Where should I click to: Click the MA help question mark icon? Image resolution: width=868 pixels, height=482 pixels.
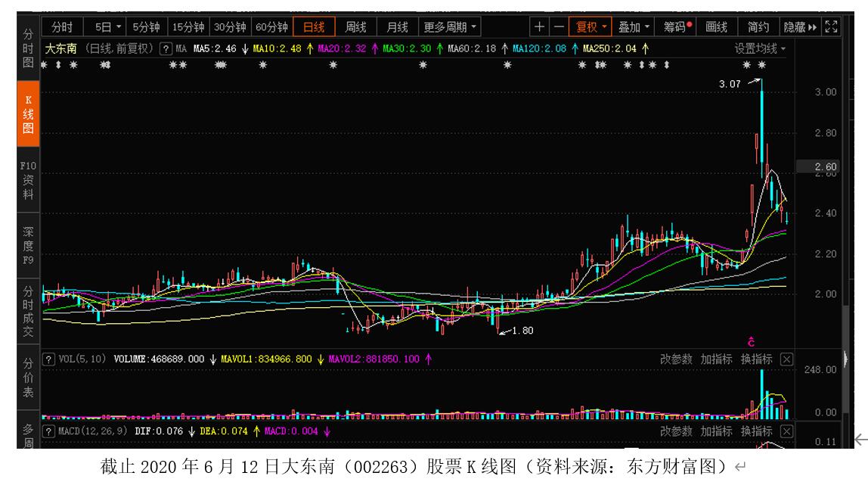pyautogui.click(x=166, y=48)
